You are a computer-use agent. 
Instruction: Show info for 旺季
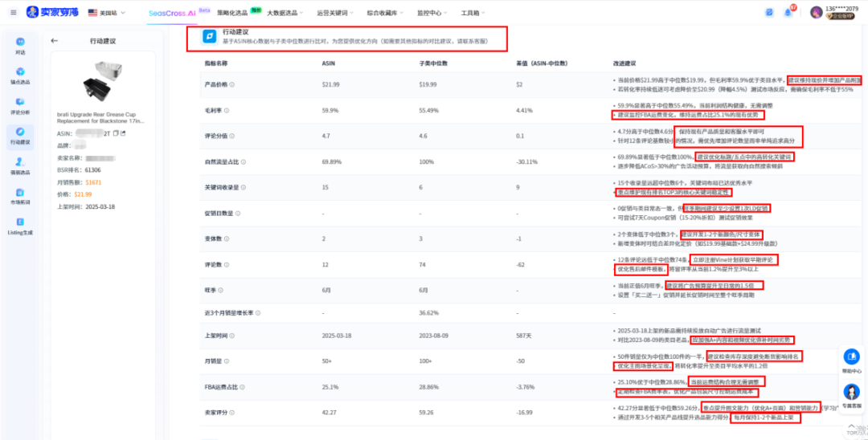[x=221, y=290]
